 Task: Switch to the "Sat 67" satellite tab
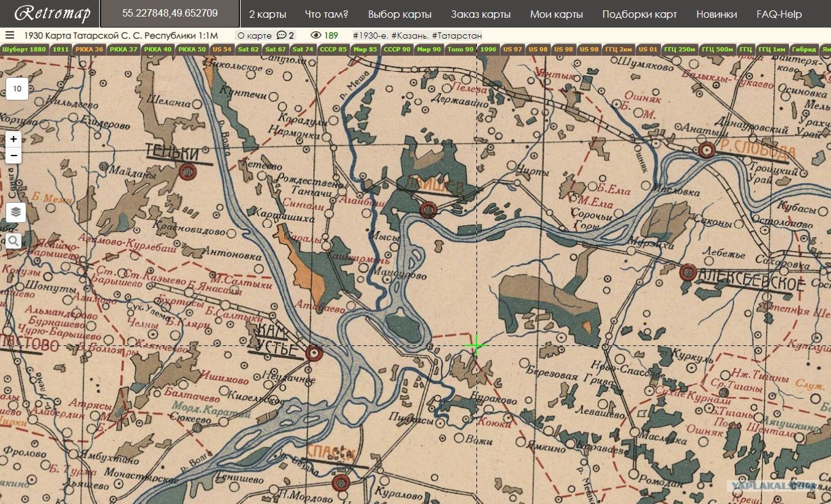tap(276, 49)
